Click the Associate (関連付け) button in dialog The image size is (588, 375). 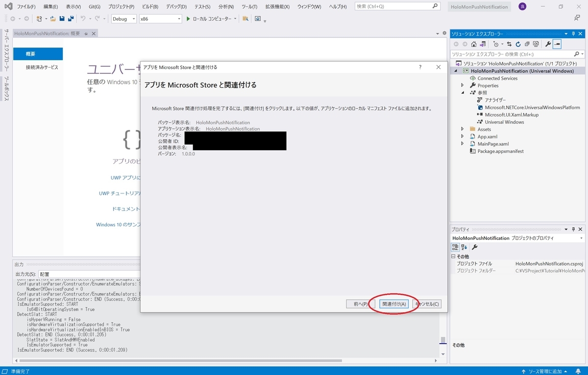click(394, 304)
